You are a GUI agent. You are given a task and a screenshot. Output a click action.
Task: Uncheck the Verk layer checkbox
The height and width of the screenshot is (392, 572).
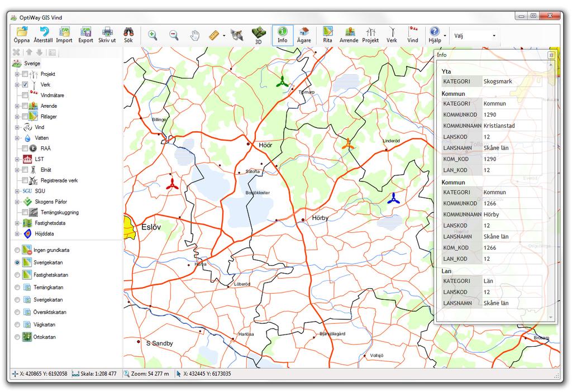[x=25, y=85]
